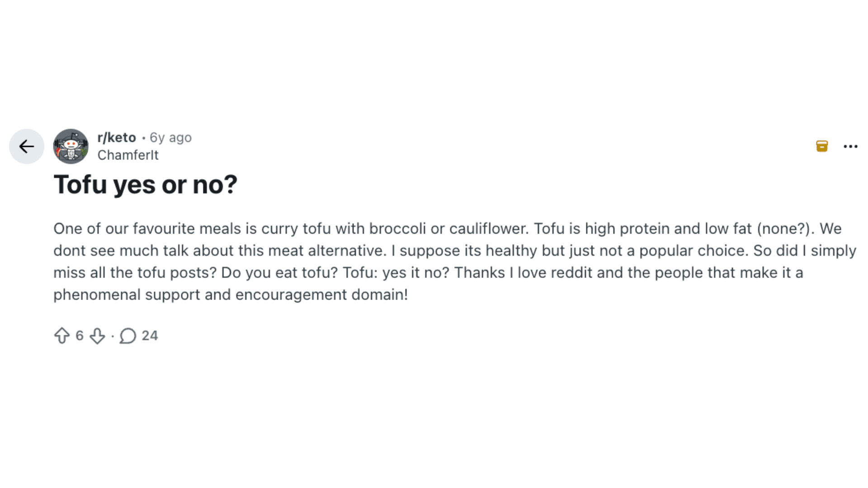Click the 6y ago timestamp
The height and width of the screenshot is (488, 868).
[170, 137]
